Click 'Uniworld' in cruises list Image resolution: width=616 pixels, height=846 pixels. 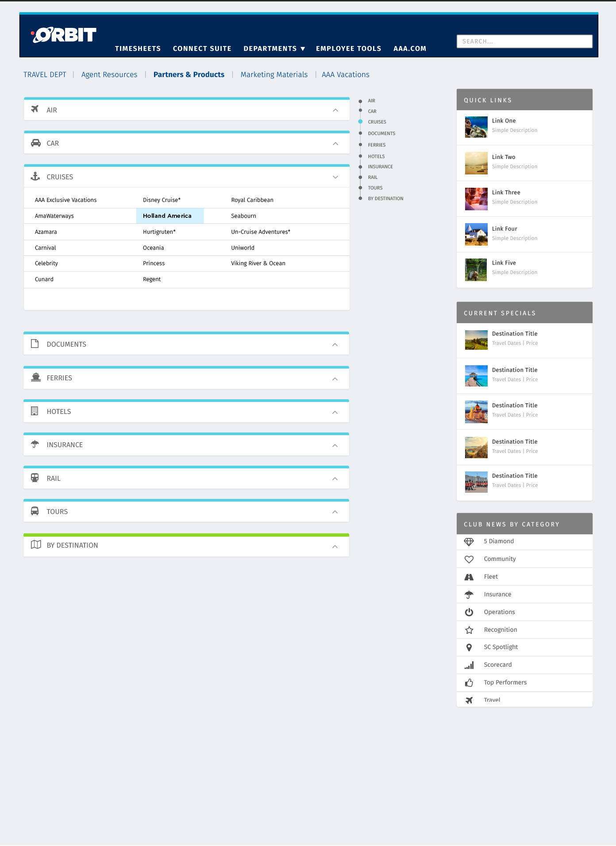point(243,248)
